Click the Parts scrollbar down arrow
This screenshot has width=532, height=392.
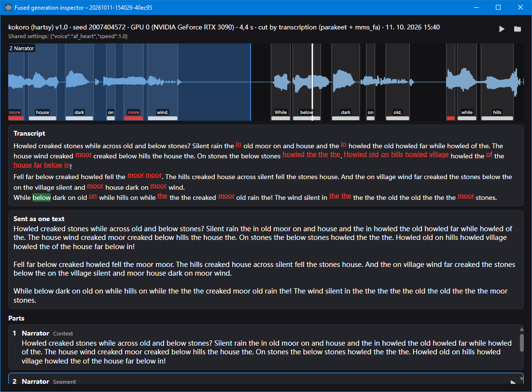coord(521,379)
